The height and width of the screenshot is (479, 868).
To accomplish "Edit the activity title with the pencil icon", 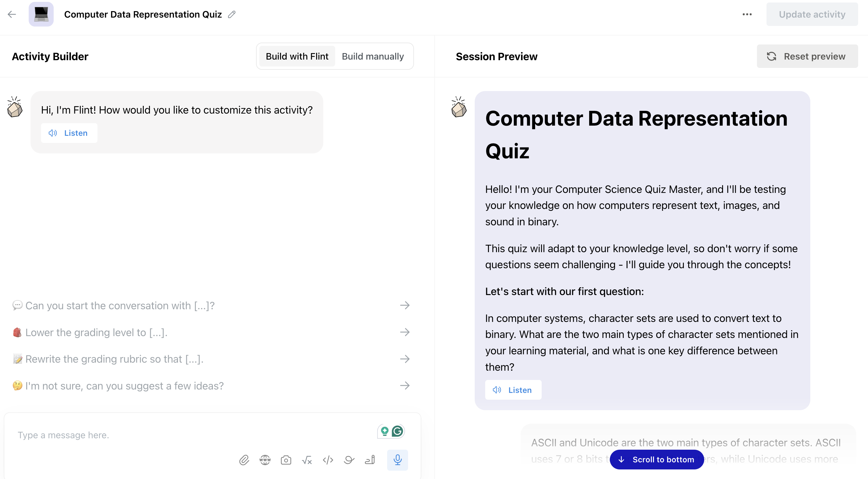I will [231, 14].
